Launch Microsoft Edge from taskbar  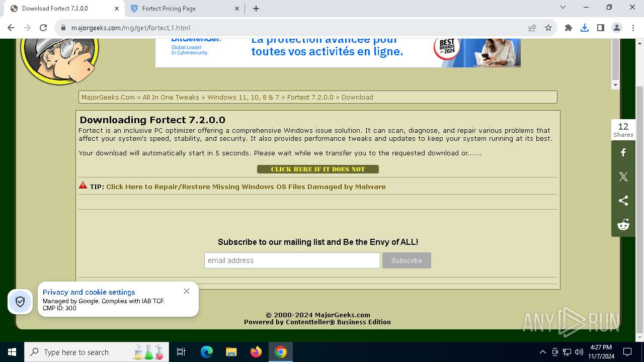(x=207, y=352)
